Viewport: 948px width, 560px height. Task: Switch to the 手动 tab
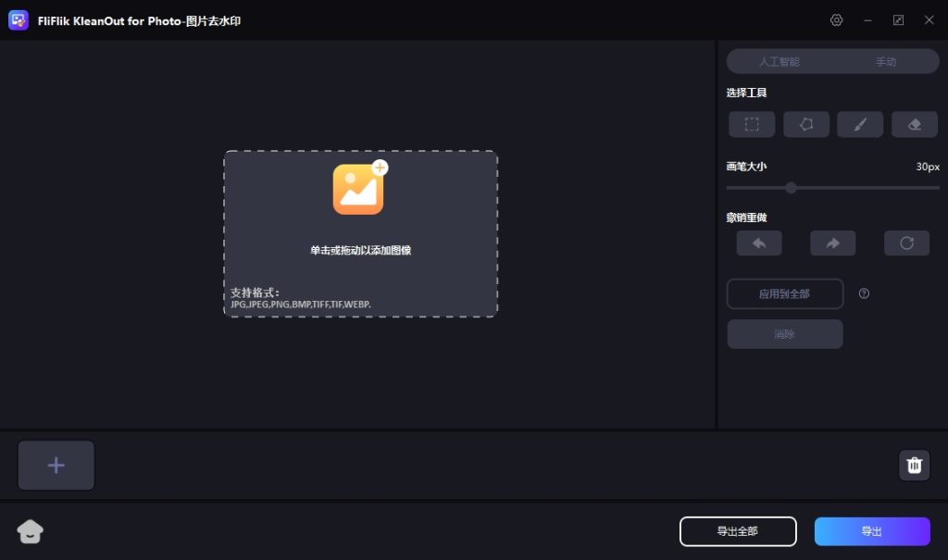(x=886, y=62)
